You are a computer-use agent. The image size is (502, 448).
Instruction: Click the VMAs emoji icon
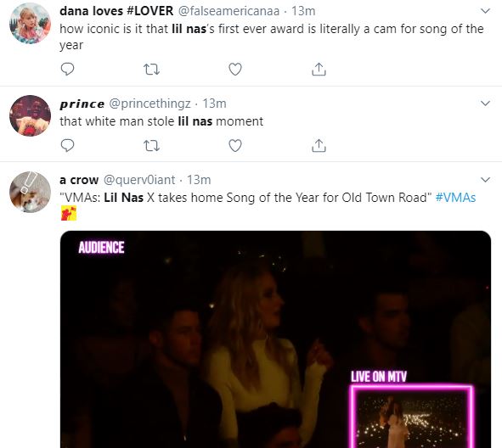[69, 213]
